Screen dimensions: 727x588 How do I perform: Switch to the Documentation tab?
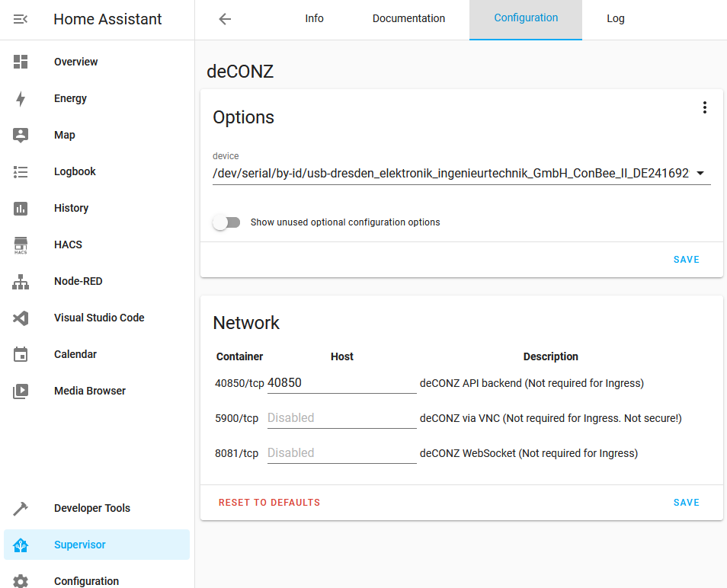tap(408, 18)
